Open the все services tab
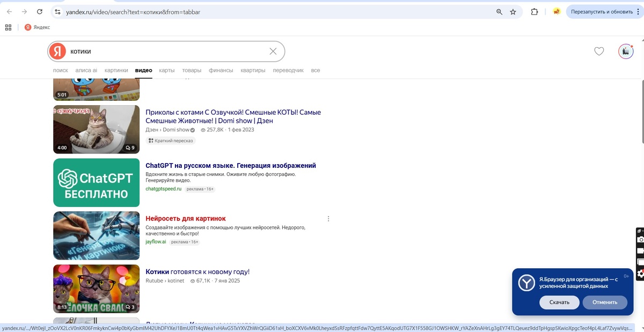This screenshot has width=644, height=332. (316, 70)
